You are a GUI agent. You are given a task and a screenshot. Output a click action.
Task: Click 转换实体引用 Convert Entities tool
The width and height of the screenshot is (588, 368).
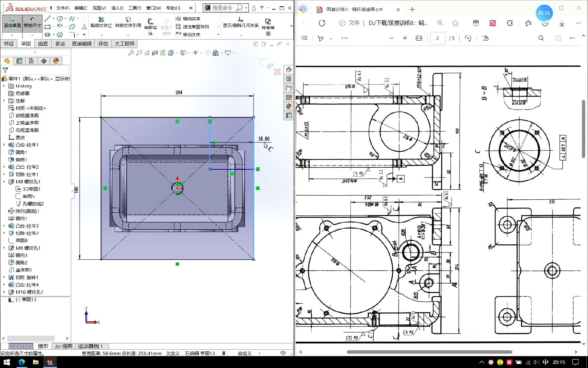coord(128,22)
